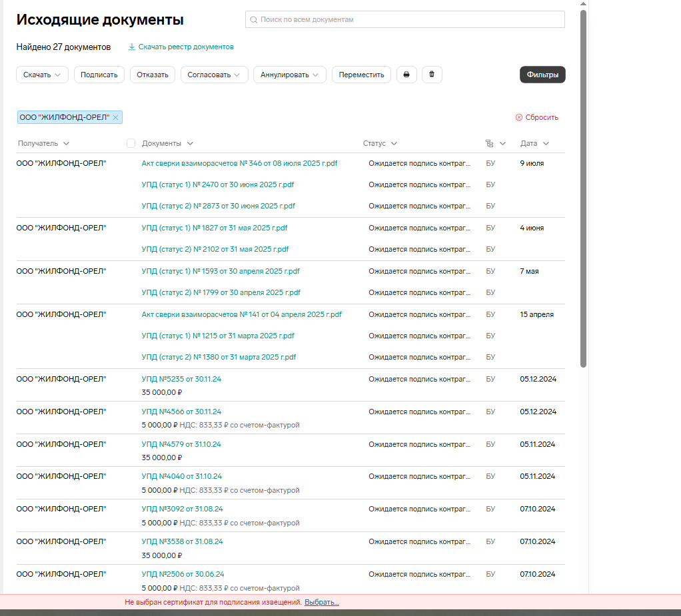
Task: Open УПД (статус 2) № 1380
Action: click(x=219, y=357)
